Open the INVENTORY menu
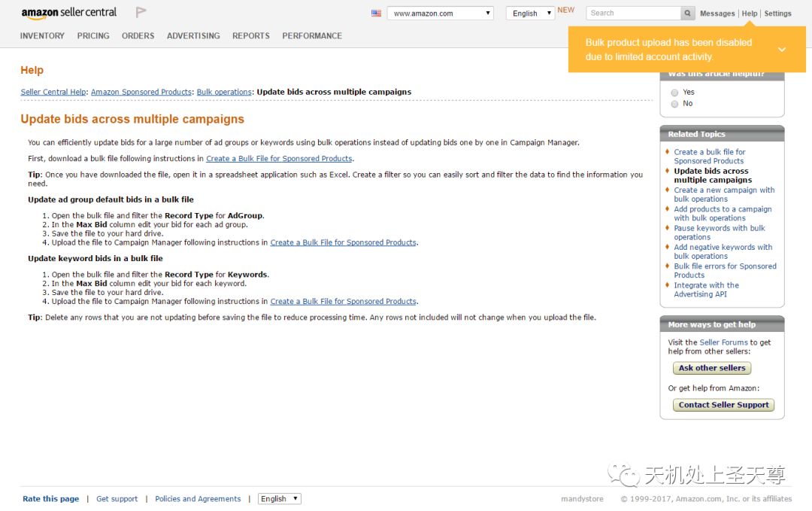The height and width of the screenshot is (511, 812). (x=42, y=36)
